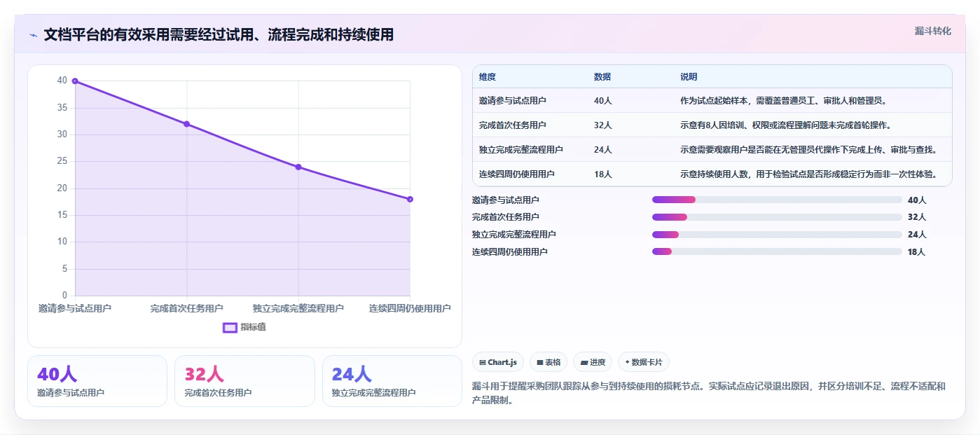Viewport: 980px width, 435px height.
Task: Click the 邀请参与试点用户 x-axis label on the chart
Action: pos(75,308)
